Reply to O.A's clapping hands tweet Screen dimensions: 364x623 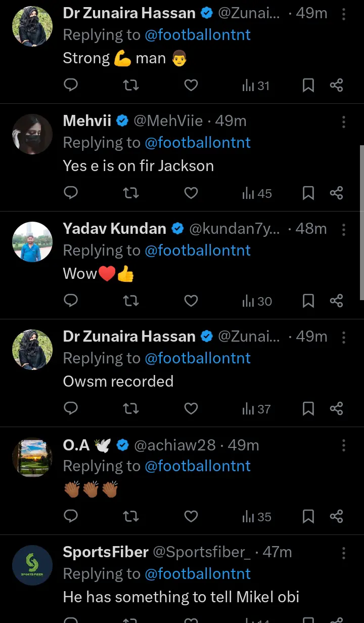coord(71,516)
